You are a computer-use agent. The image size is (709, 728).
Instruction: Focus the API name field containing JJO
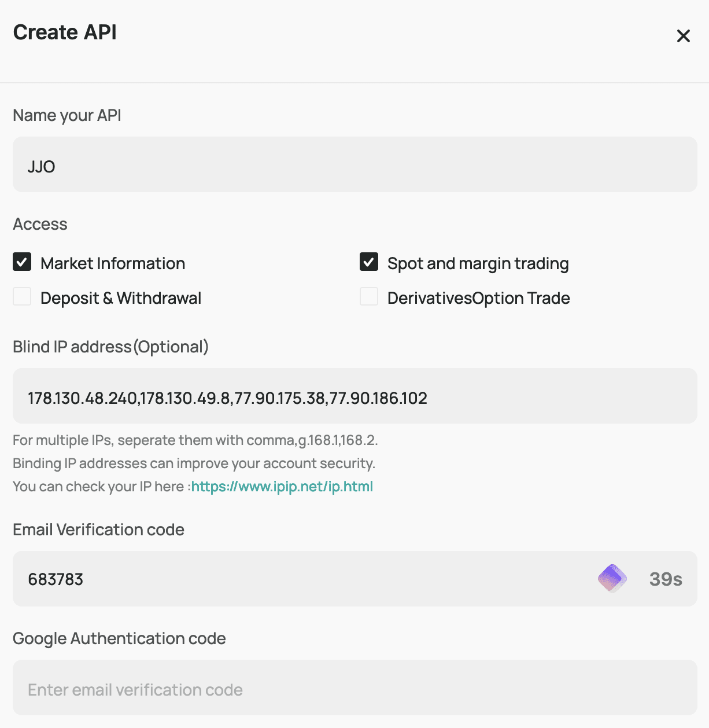(x=355, y=164)
